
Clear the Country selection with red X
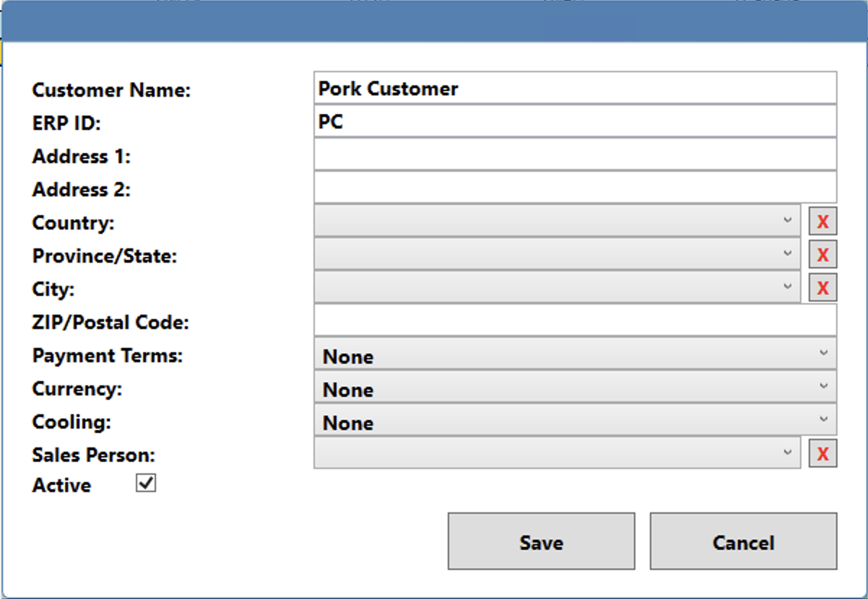[823, 222]
